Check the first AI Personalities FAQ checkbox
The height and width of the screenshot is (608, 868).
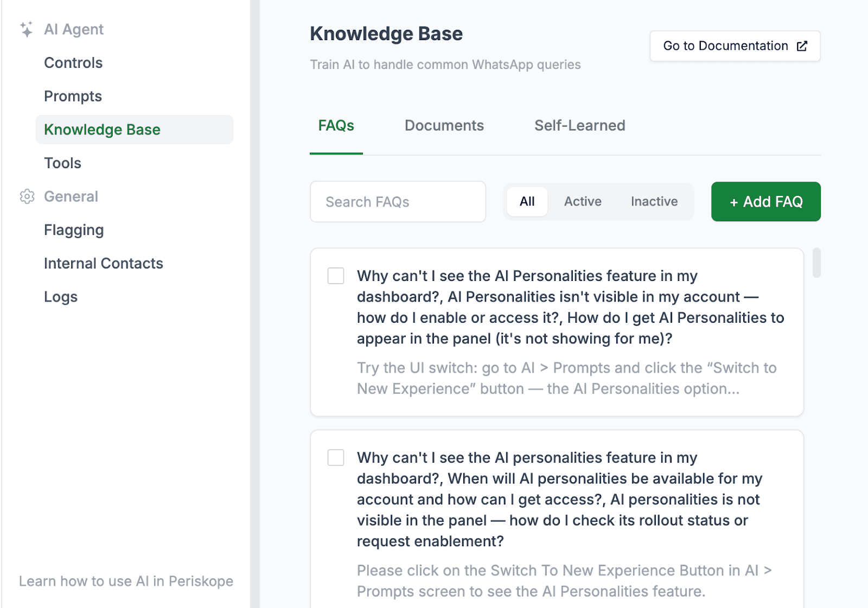pyautogui.click(x=336, y=276)
